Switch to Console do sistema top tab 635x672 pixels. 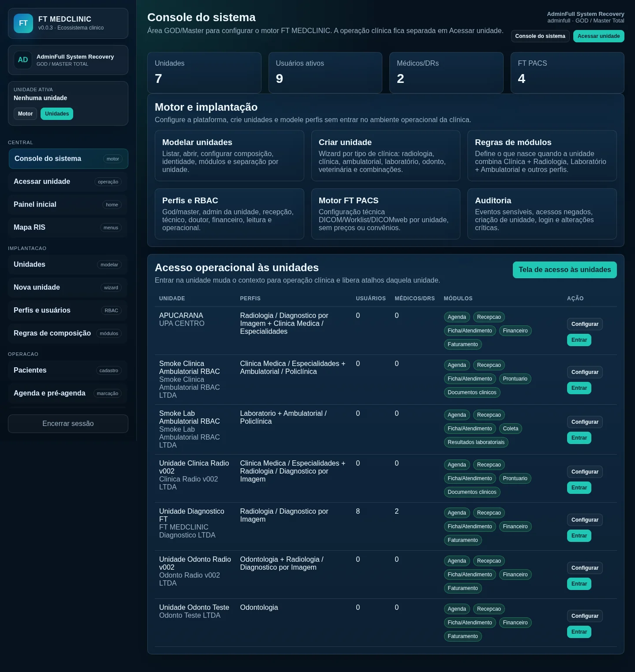[540, 36]
